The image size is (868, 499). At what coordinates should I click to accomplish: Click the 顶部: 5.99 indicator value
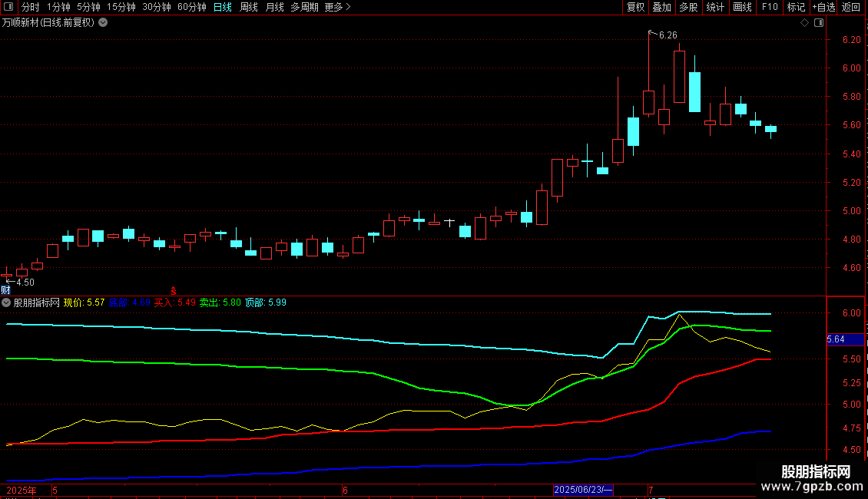pos(266,302)
